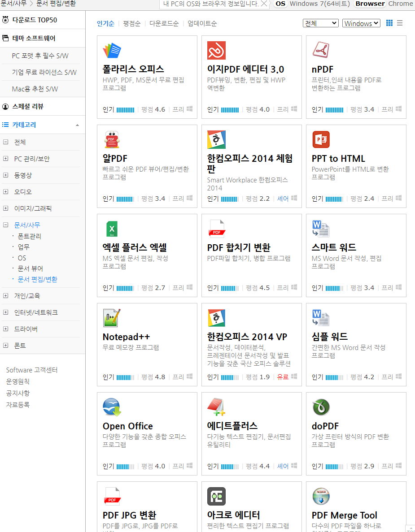
Task: Click the 카테고리 list icon
Action: (5, 125)
